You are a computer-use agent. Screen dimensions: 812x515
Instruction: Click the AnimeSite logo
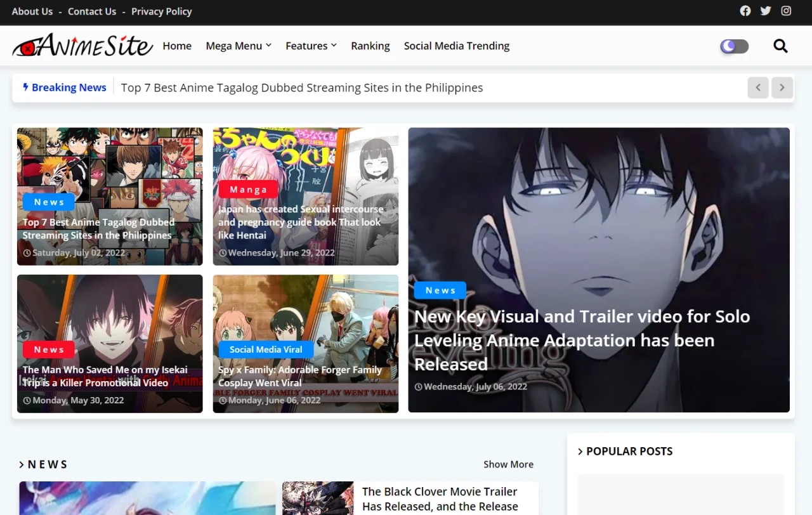click(82, 46)
